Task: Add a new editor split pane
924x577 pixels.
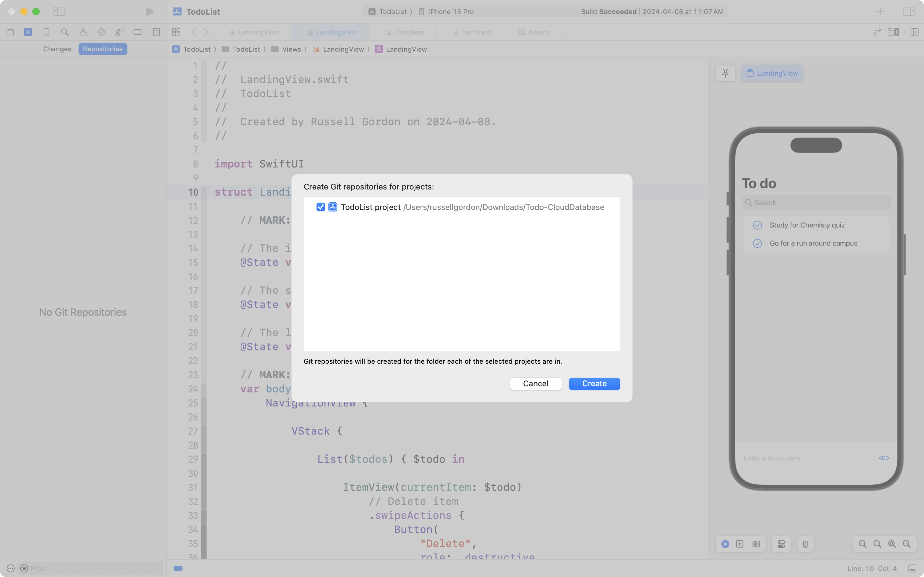Action: coord(915,32)
